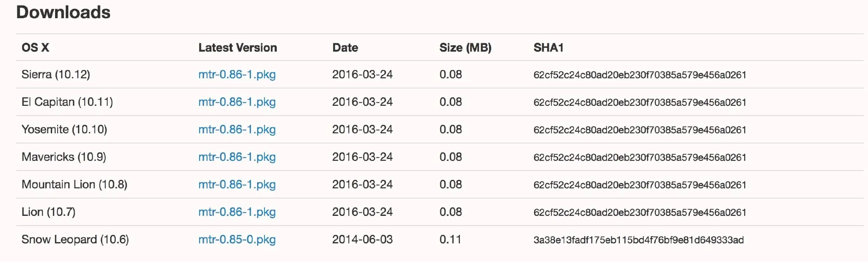Get the Mountain Lion mtr-0.86-1.pkg file
This screenshot has height=262, width=868.
(x=237, y=185)
